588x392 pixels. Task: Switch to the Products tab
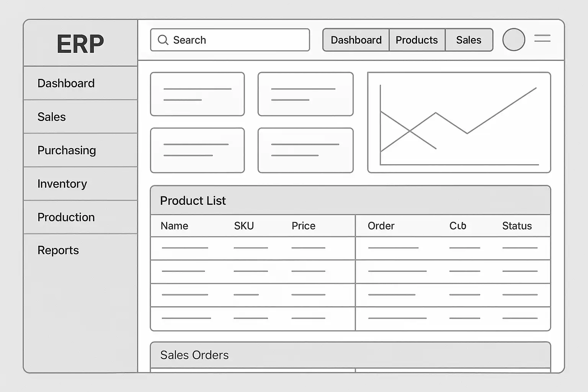[416, 40]
